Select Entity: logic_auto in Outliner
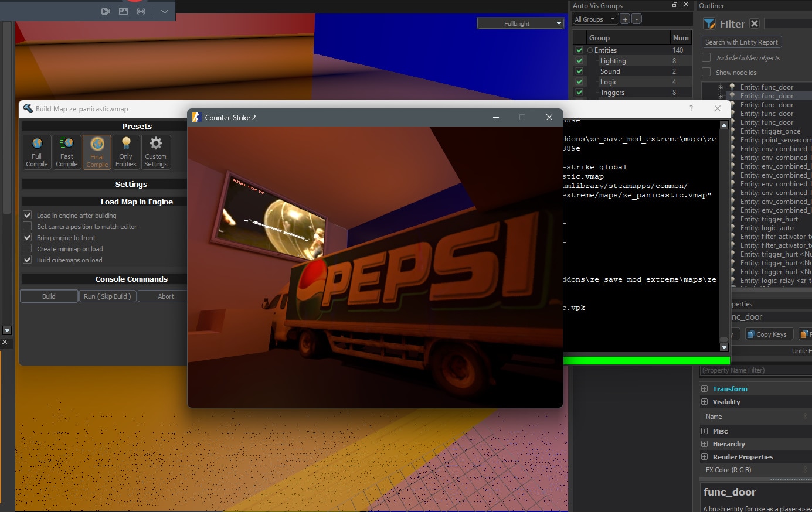 point(767,228)
